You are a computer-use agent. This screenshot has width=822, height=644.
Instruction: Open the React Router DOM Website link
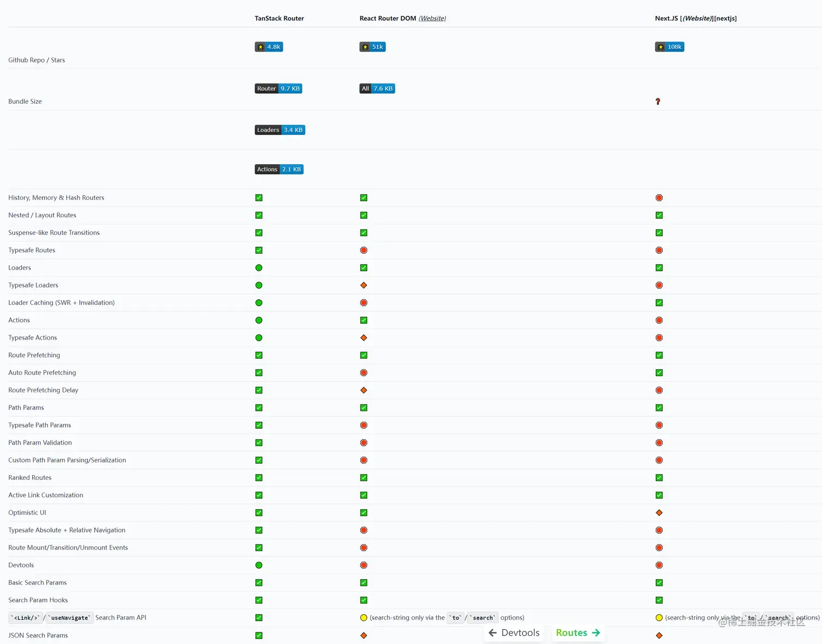tap(432, 18)
